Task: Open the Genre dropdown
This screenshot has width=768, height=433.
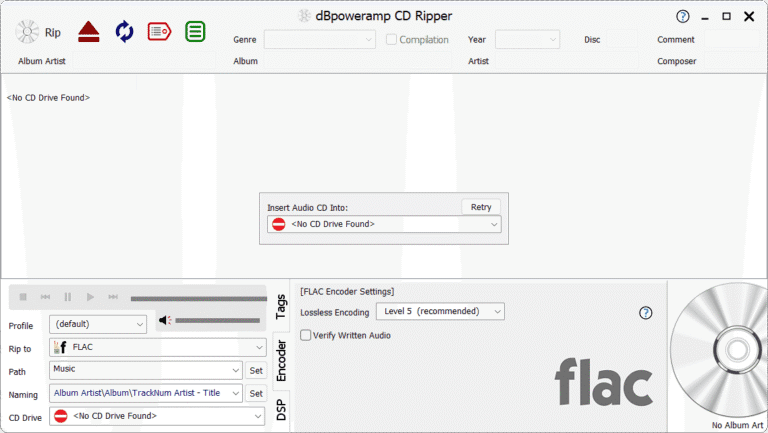Action: [x=319, y=40]
